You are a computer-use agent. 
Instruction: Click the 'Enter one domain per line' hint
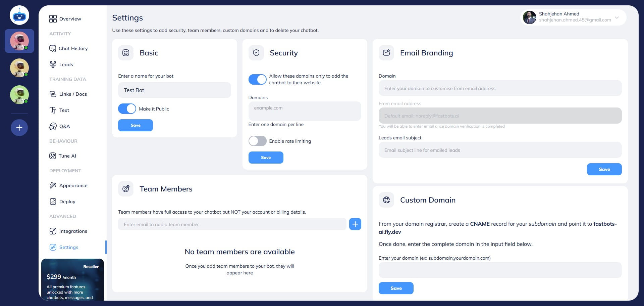[x=276, y=124]
